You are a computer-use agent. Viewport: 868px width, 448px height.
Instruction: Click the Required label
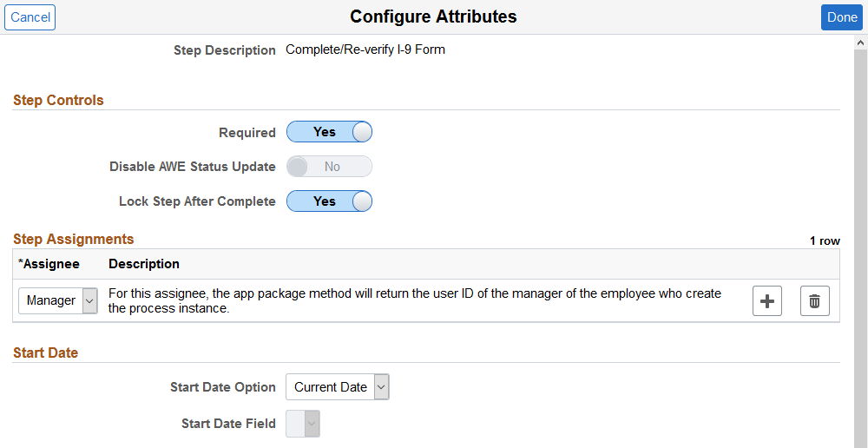[247, 133]
